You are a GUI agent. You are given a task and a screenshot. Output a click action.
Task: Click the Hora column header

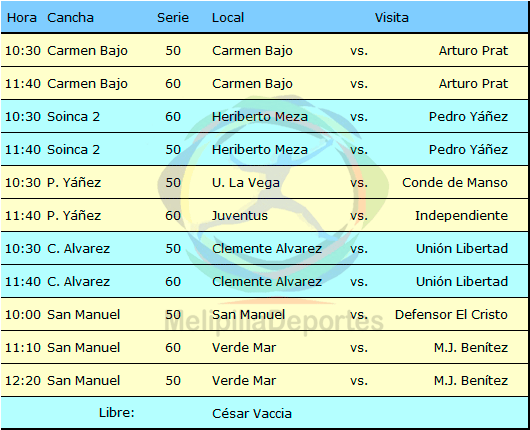tap(22, 18)
